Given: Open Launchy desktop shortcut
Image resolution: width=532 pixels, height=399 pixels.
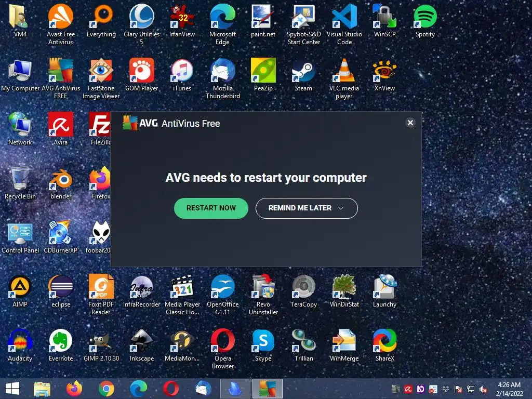Looking at the screenshot, I should coord(384,291).
